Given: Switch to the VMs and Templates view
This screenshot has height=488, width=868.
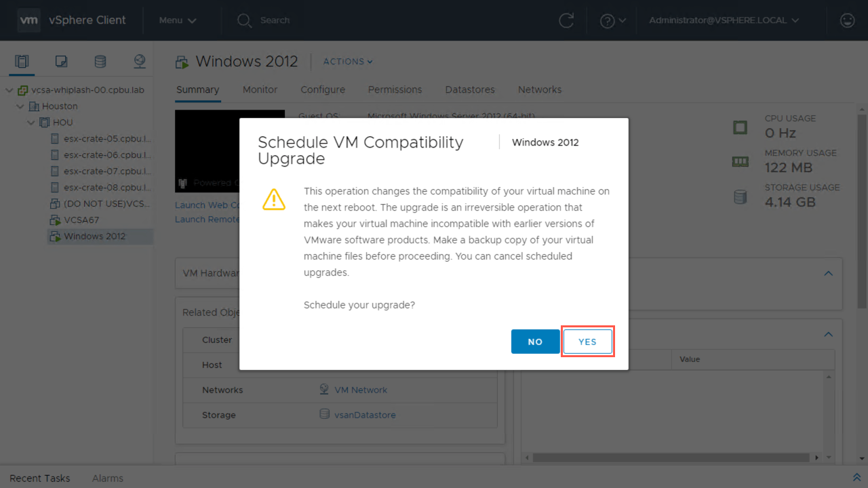Looking at the screenshot, I should click(x=61, y=62).
